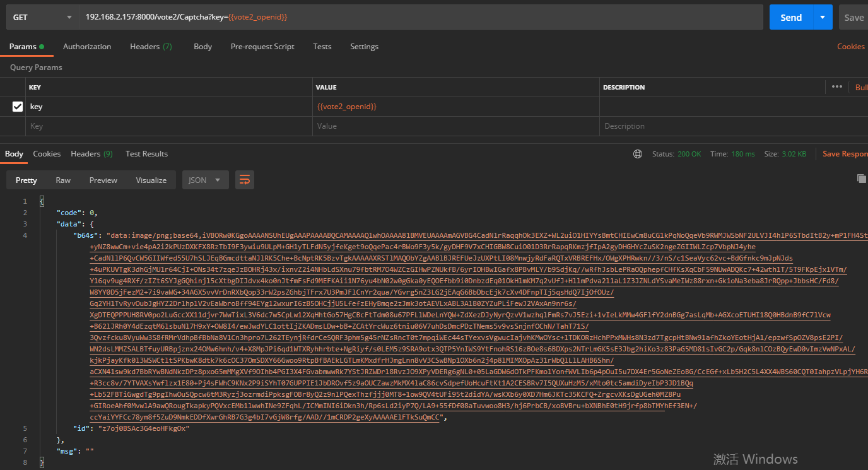Switch to the Authorization tab
868x470 pixels.
click(x=86, y=46)
